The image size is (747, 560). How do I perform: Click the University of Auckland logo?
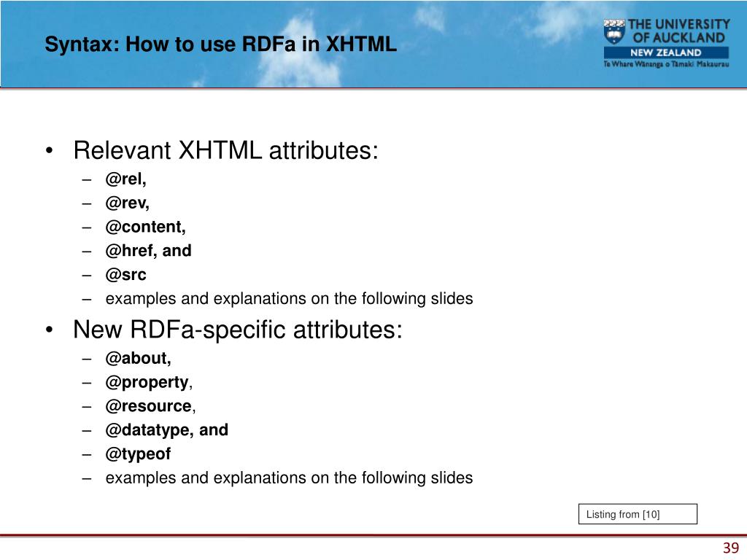(666, 43)
